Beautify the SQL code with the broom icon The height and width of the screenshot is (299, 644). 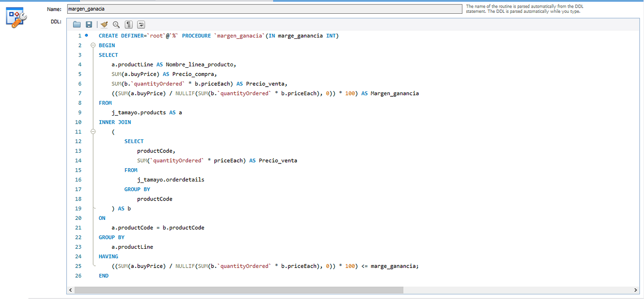coord(103,24)
